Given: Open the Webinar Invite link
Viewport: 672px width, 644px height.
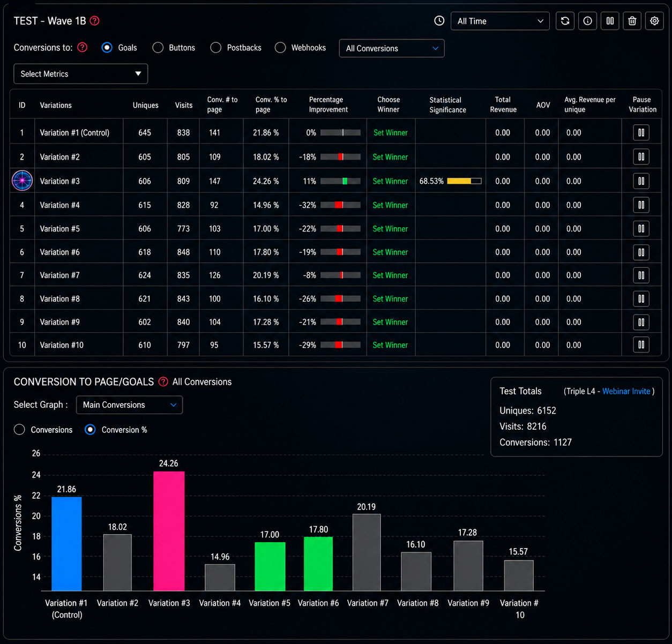Looking at the screenshot, I should coord(626,391).
